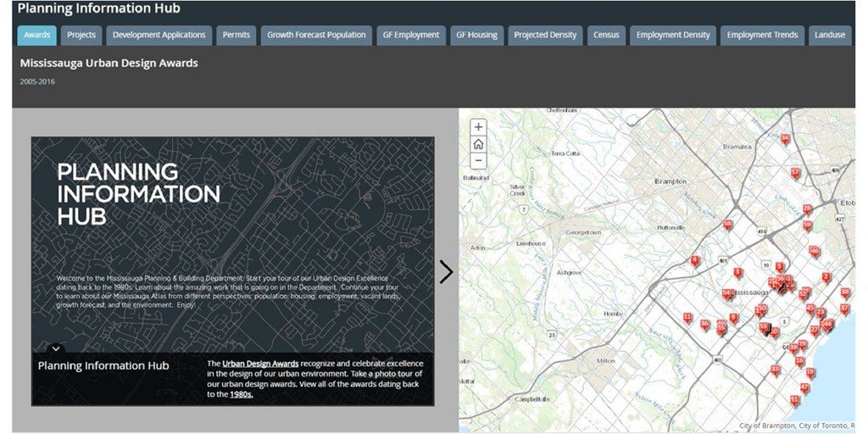The image size is (868, 434).
Task: Select map marker 2
Action: point(826,277)
